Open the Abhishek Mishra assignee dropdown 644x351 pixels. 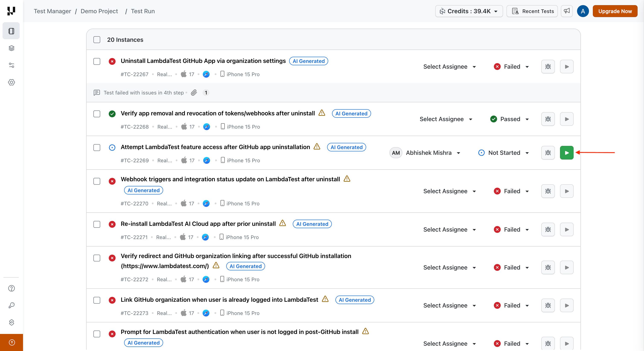pyautogui.click(x=428, y=153)
